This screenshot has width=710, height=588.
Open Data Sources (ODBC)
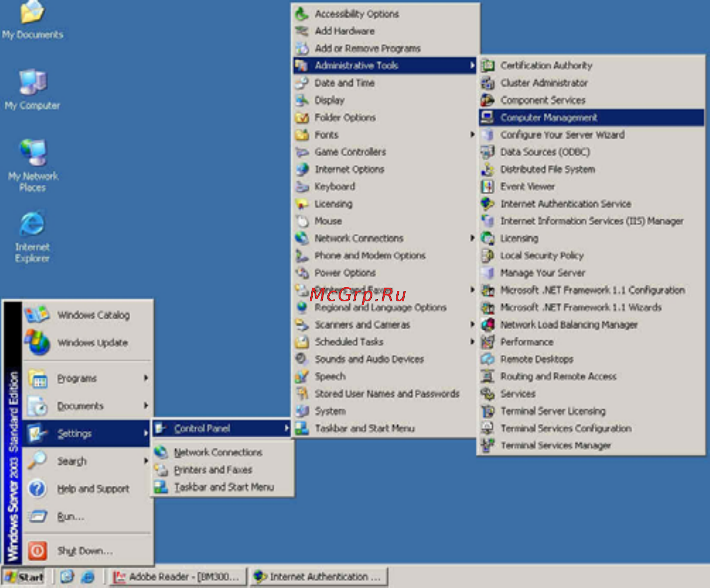[x=591, y=152]
